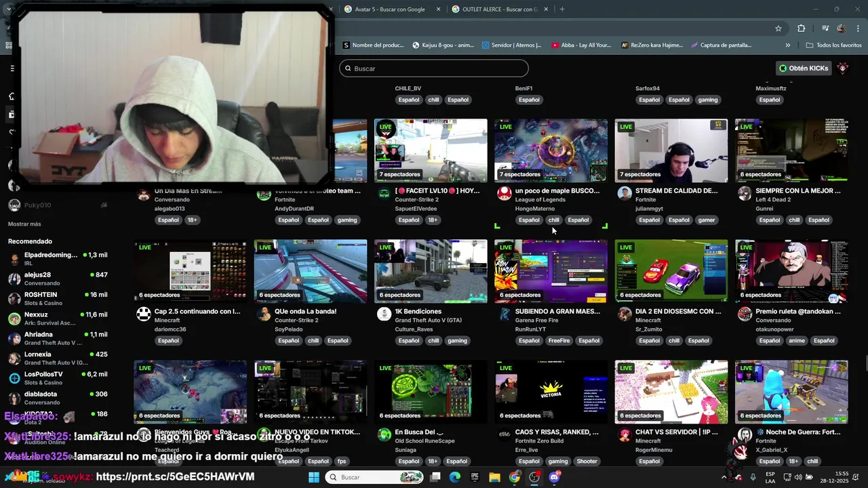Viewport: 868px width, 488px height.
Task: Open the En Busca Del RuneScape stream title
Action: coord(419,432)
